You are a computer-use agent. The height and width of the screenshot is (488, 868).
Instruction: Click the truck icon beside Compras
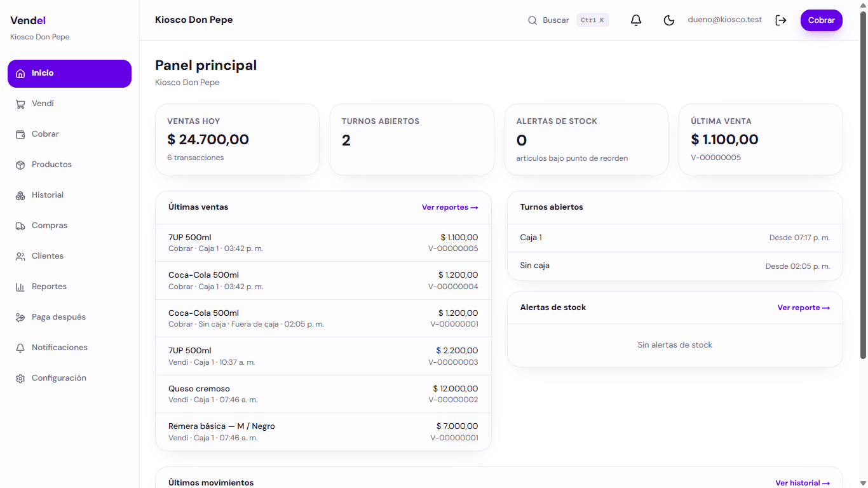click(x=20, y=226)
